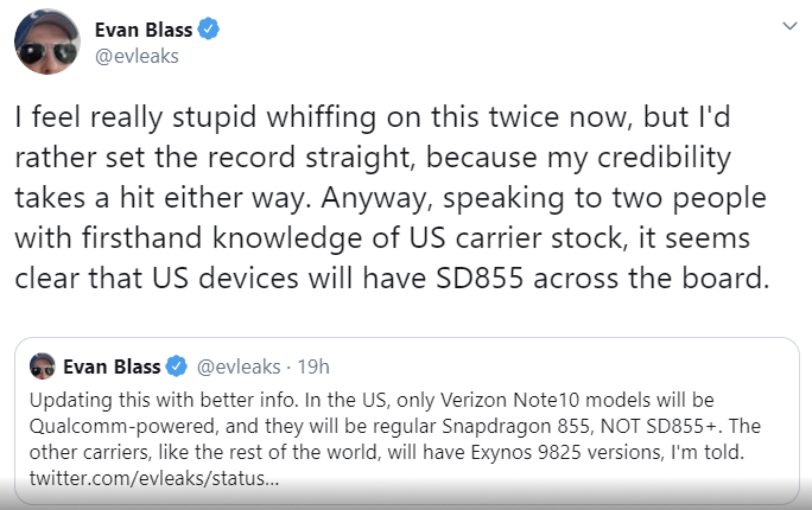Open @evleaks handle in quoted tweet
Image resolution: width=812 pixels, height=510 pixels.
[x=239, y=367]
